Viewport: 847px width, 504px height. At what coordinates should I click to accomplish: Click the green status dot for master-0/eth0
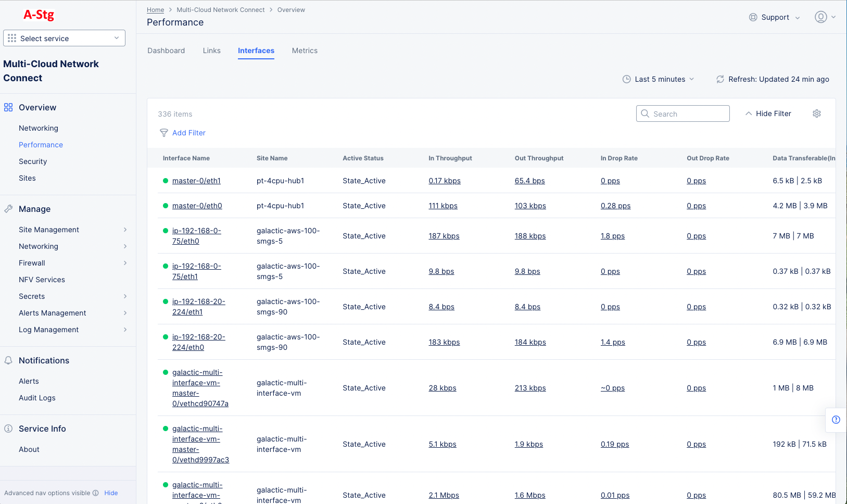(x=165, y=205)
